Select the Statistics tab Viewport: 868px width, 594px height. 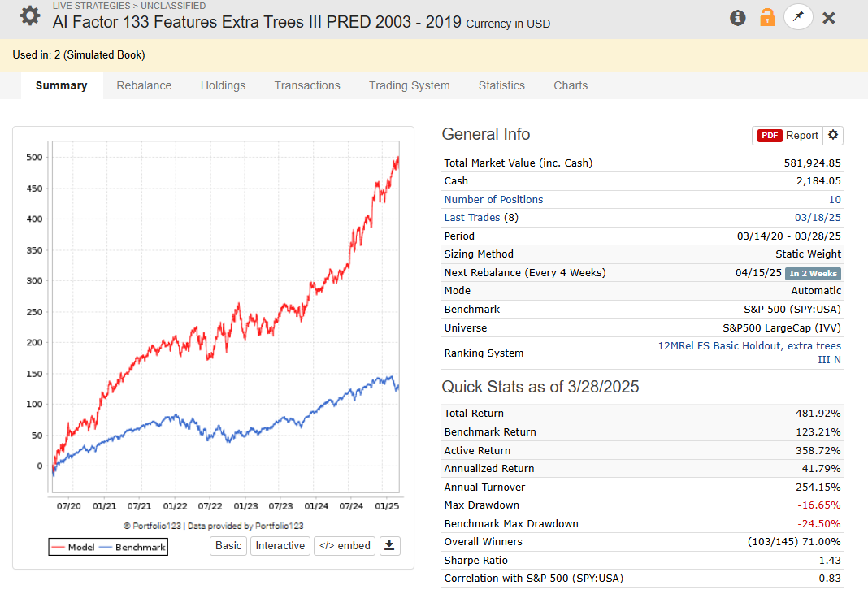pyautogui.click(x=501, y=85)
